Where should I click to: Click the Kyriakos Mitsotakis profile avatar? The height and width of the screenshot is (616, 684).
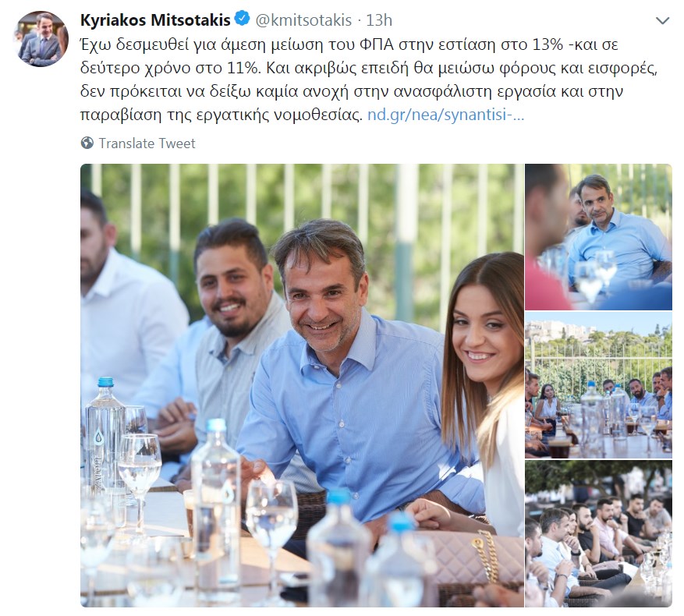click(41, 38)
